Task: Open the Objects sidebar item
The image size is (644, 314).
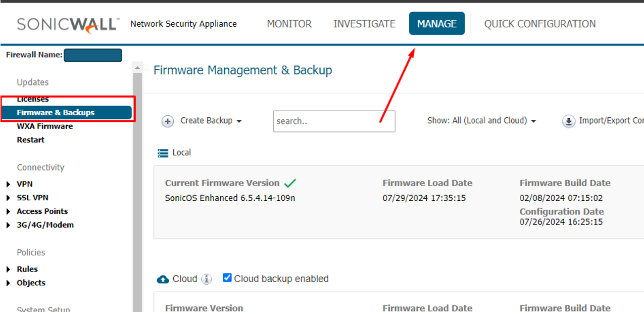Action: [x=31, y=283]
